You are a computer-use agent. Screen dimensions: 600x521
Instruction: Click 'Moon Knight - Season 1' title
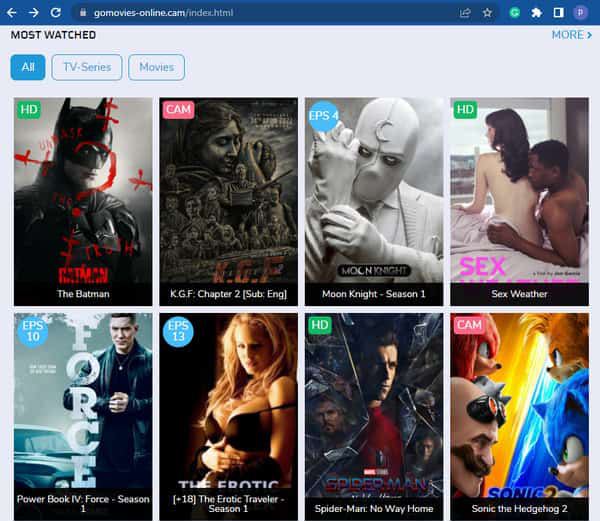pyautogui.click(x=374, y=294)
